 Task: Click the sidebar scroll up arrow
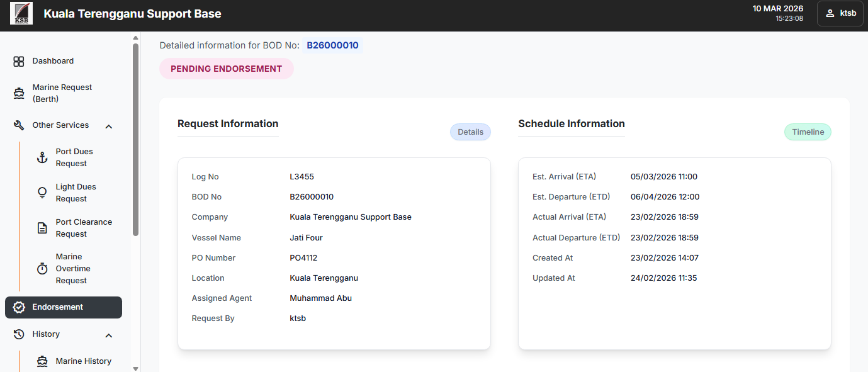tap(135, 38)
